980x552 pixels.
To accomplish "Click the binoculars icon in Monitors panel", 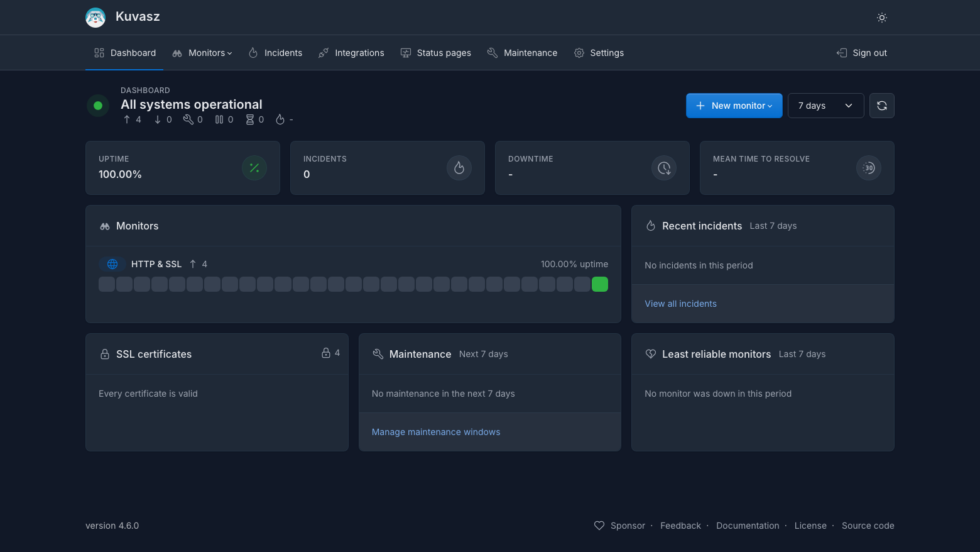I will click(x=105, y=226).
